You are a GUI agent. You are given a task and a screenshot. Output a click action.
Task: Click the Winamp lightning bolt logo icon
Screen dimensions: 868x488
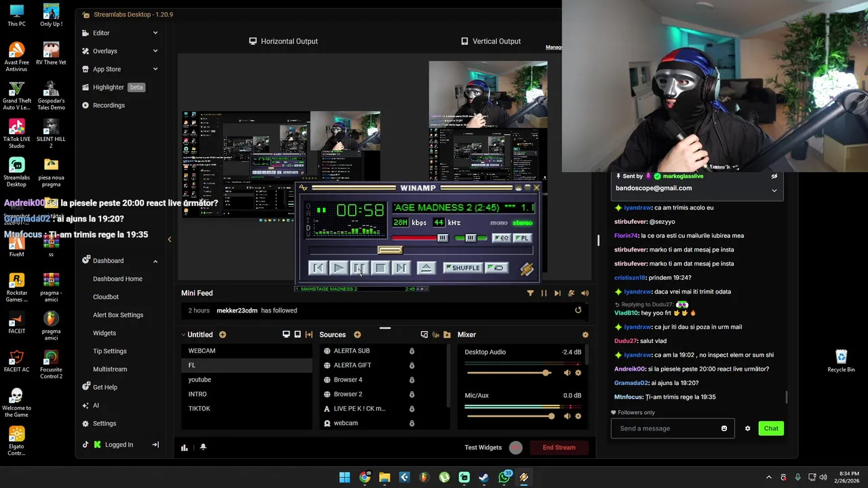coord(527,268)
